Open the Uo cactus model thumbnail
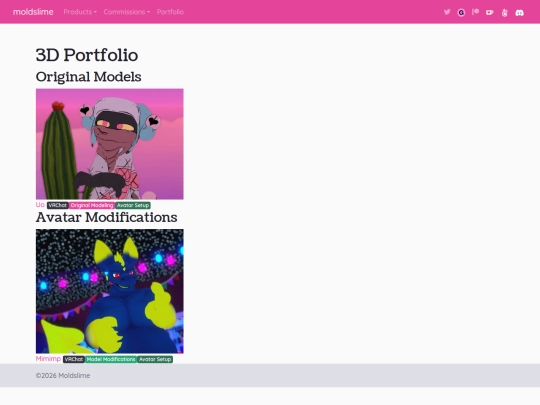This screenshot has width=540, height=405. tap(110, 144)
